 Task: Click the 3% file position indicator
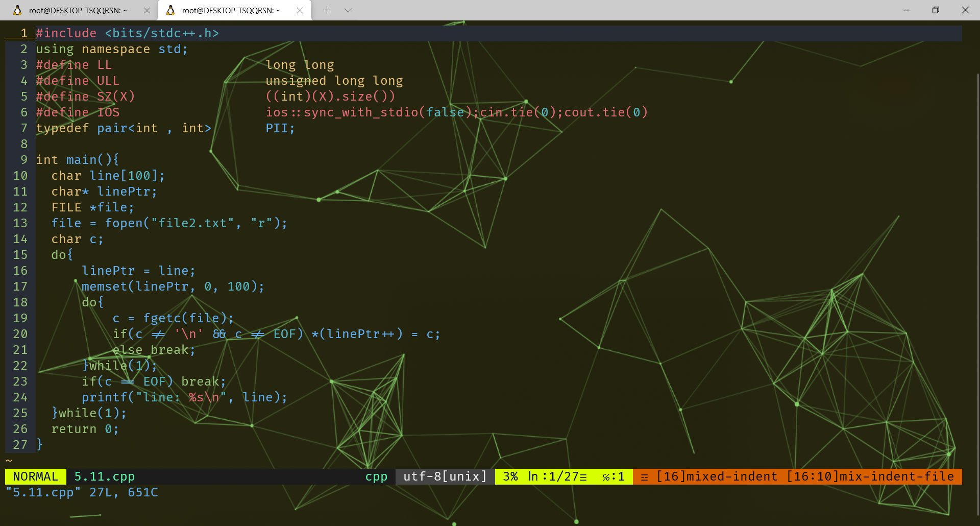pos(510,476)
